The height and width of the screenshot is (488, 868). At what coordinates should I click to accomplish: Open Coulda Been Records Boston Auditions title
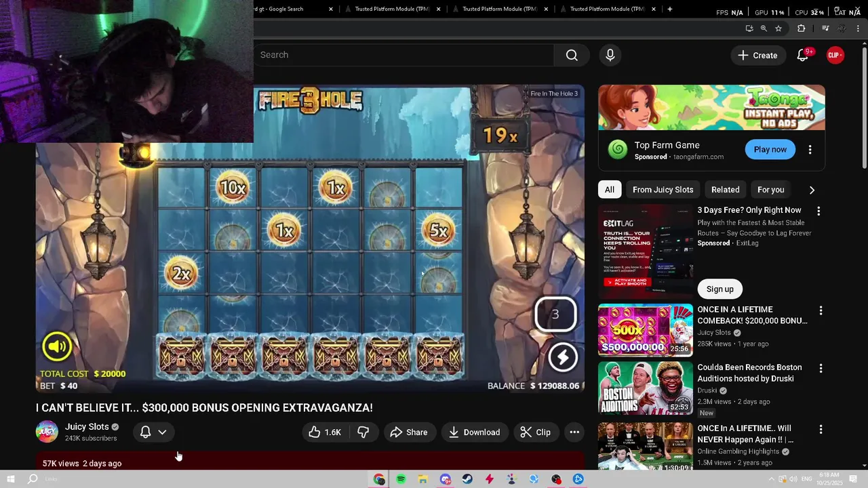(x=749, y=373)
